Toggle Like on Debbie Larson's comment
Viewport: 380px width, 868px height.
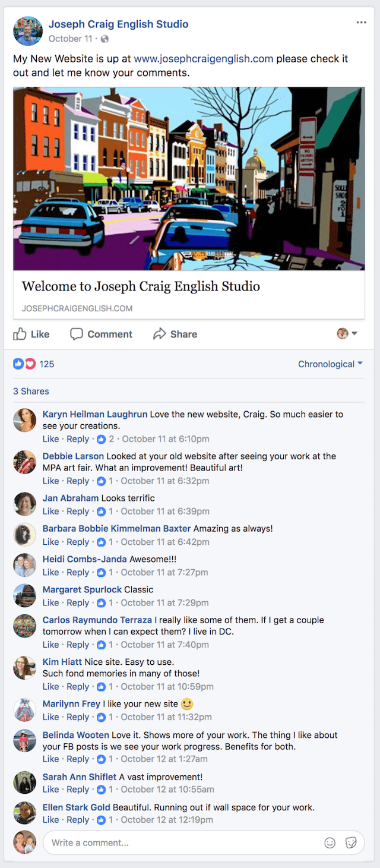click(50, 481)
